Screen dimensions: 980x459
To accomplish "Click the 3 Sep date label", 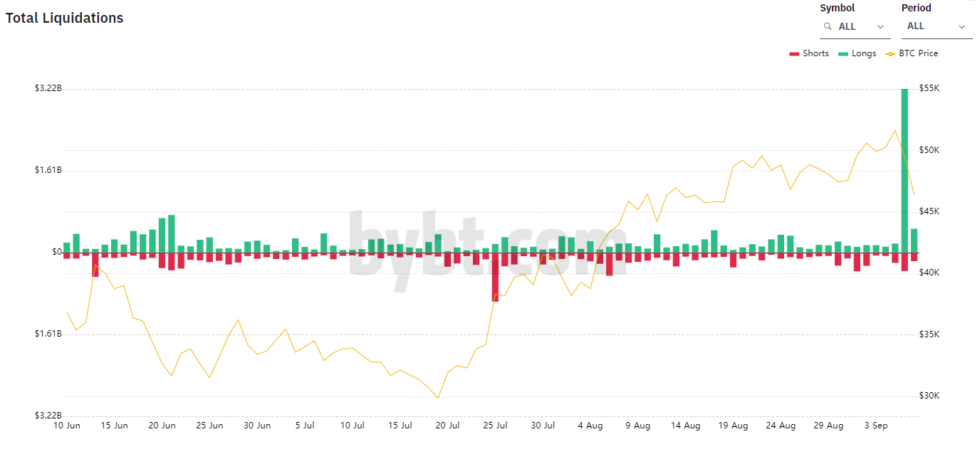I will tap(876, 426).
